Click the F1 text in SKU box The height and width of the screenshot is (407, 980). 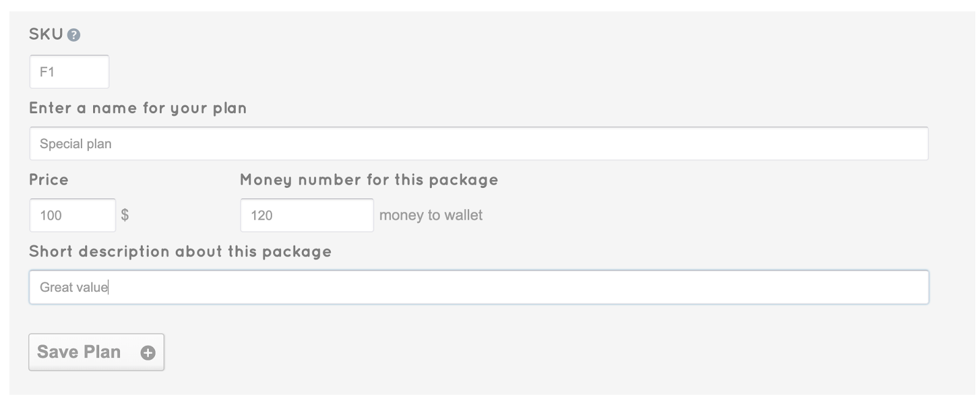tap(47, 72)
